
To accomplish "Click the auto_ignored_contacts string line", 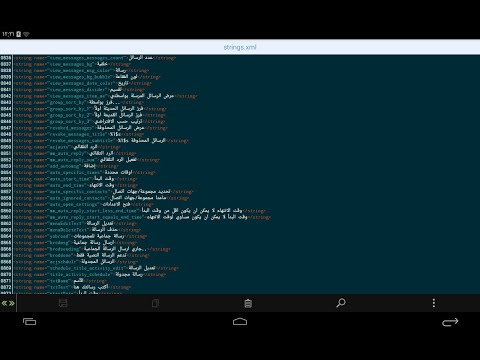I will pos(102,198).
